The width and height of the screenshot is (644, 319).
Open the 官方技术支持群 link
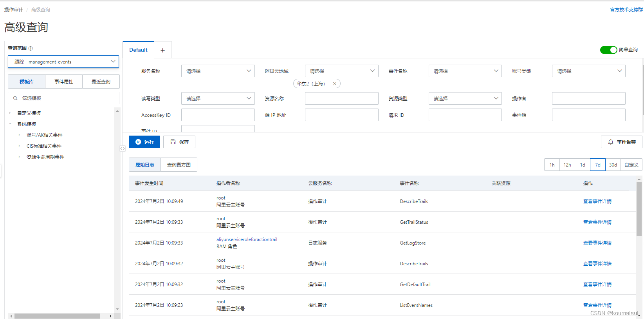coord(626,9)
